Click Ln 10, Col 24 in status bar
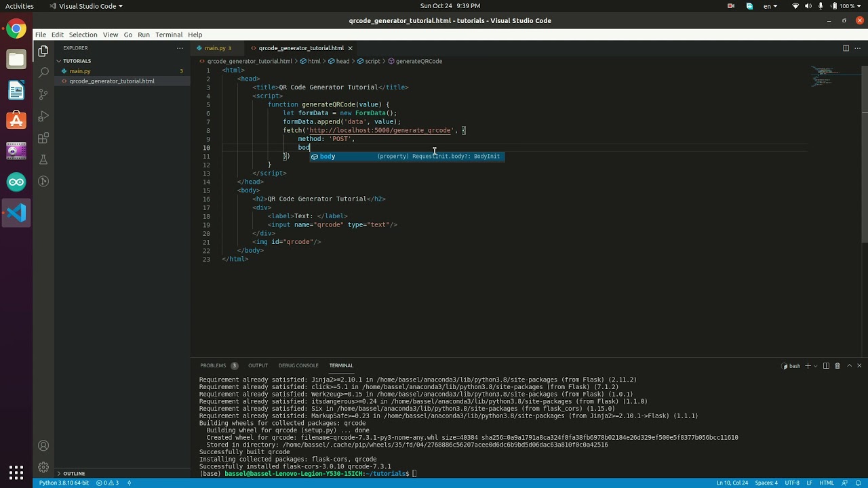This screenshot has width=868, height=488. click(x=732, y=483)
